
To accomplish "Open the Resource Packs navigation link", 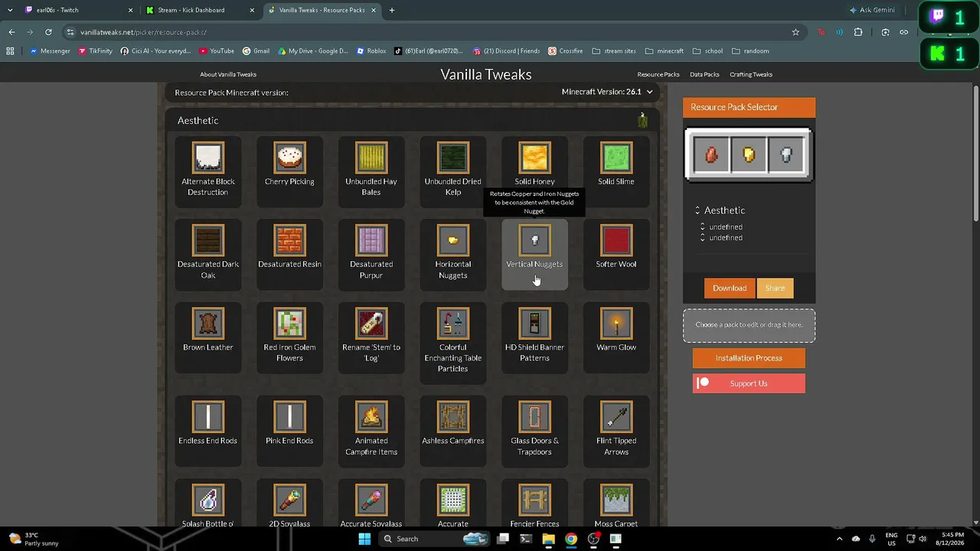I will (658, 74).
